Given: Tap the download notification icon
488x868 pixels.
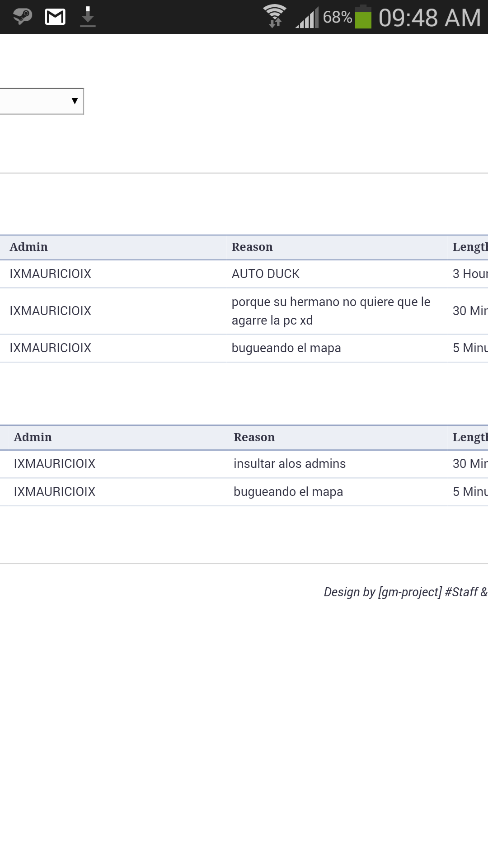Looking at the screenshot, I should click(x=88, y=17).
